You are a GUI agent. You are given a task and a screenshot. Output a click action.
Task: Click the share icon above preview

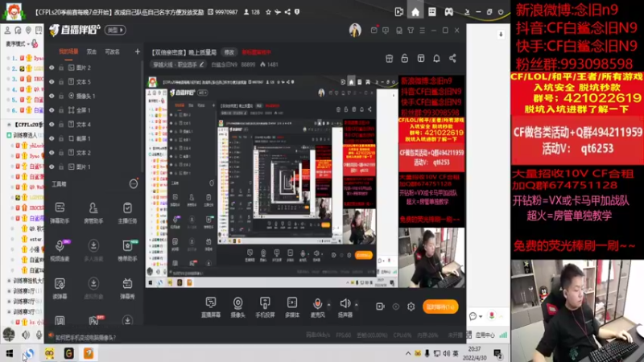pyautogui.click(x=452, y=58)
